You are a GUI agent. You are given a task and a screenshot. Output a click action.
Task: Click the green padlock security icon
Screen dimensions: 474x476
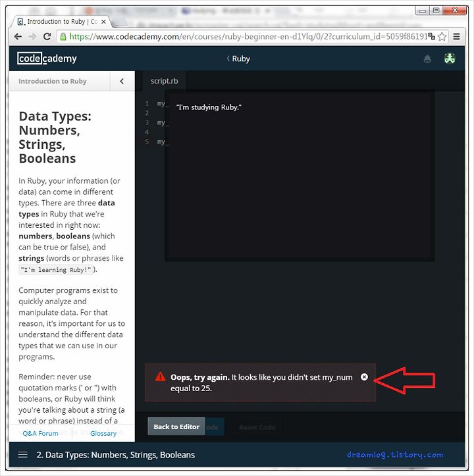(x=63, y=37)
